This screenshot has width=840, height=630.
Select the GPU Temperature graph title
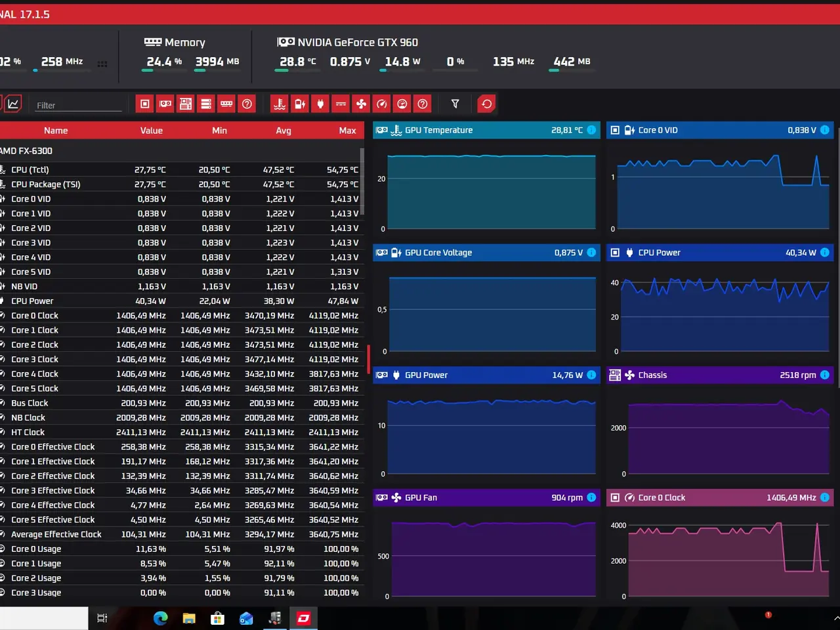pos(439,130)
